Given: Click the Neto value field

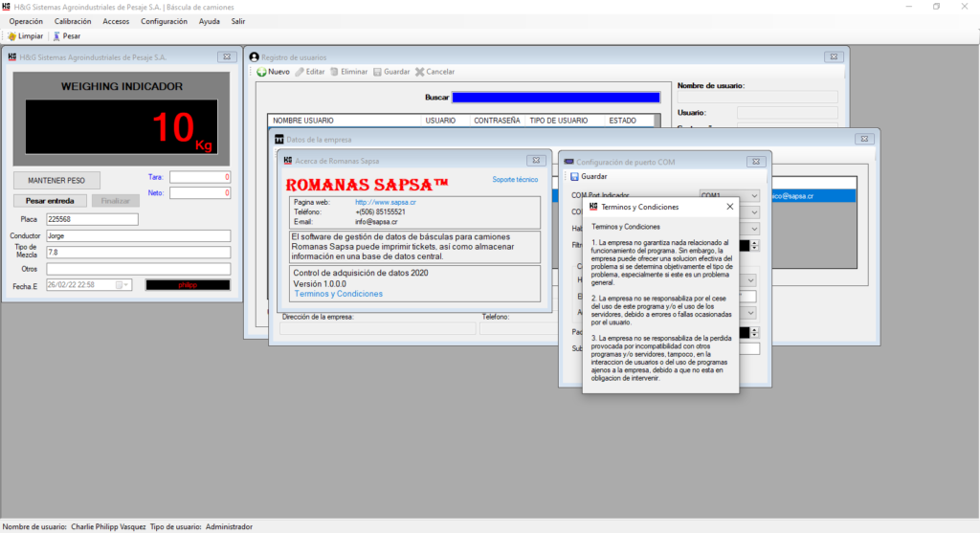Looking at the screenshot, I should point(200,193).
